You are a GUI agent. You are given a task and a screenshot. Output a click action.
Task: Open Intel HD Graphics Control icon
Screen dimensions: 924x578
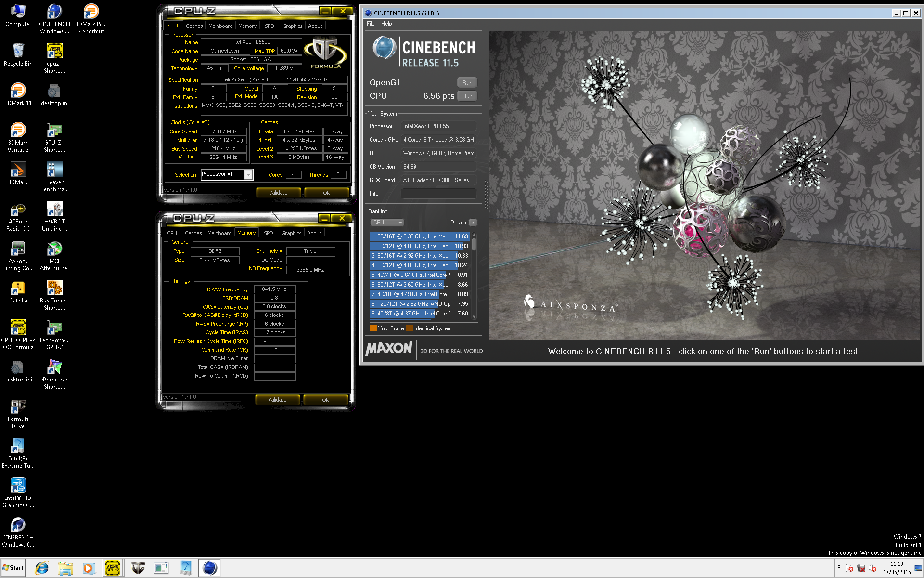(18, 493)
